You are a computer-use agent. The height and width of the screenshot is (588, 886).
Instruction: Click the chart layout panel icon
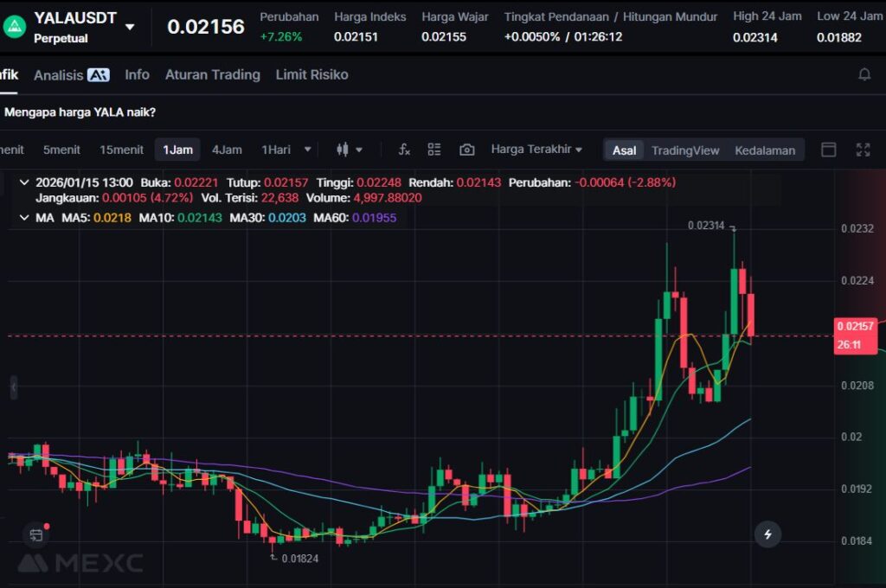[828, 150]
